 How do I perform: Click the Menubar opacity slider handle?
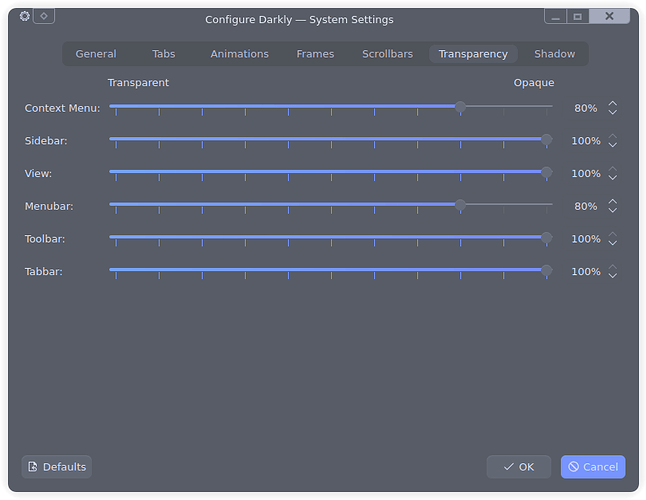460,205
